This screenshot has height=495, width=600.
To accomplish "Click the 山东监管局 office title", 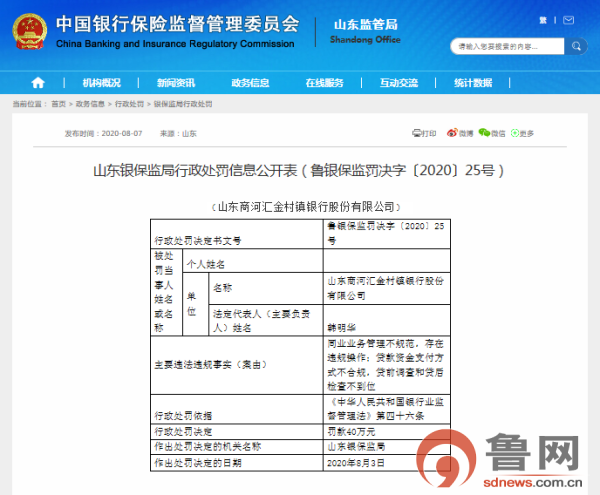I will pos(366,24).
